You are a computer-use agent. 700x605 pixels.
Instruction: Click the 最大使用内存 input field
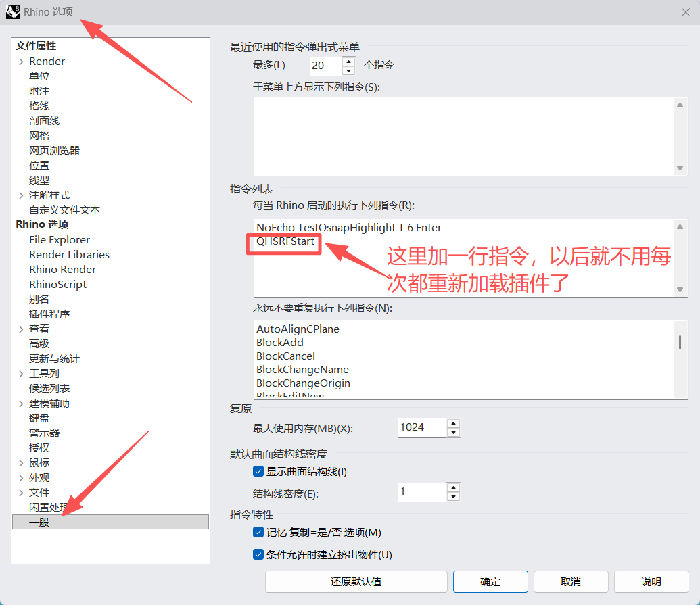click(422, 427)
